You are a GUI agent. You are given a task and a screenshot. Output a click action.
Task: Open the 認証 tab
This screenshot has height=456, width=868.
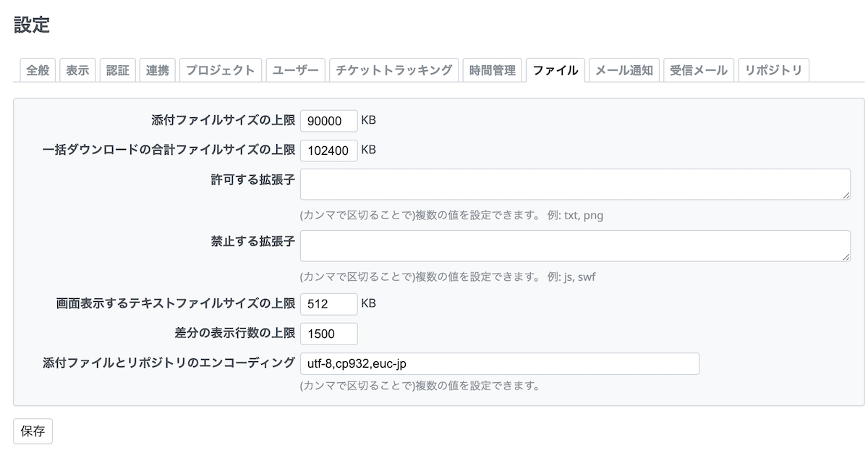(x=117, y=70)
